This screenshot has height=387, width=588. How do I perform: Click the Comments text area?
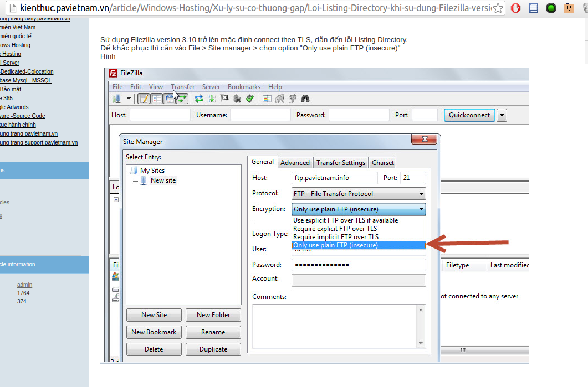click(x=336, y=327)
